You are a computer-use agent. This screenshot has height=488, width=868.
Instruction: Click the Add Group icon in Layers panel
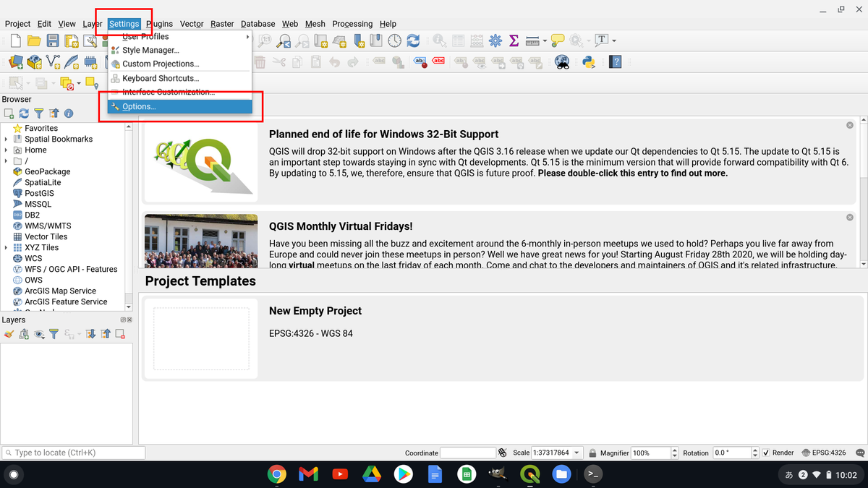tap(24, 334)
